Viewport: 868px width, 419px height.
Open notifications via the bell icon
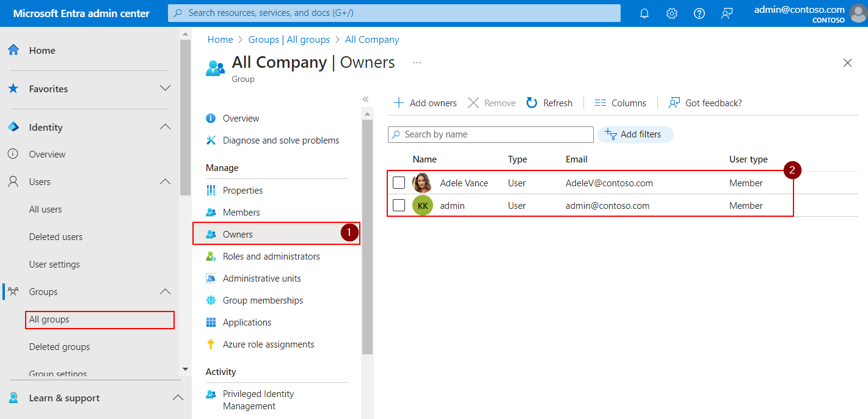[x=644, y=13]
